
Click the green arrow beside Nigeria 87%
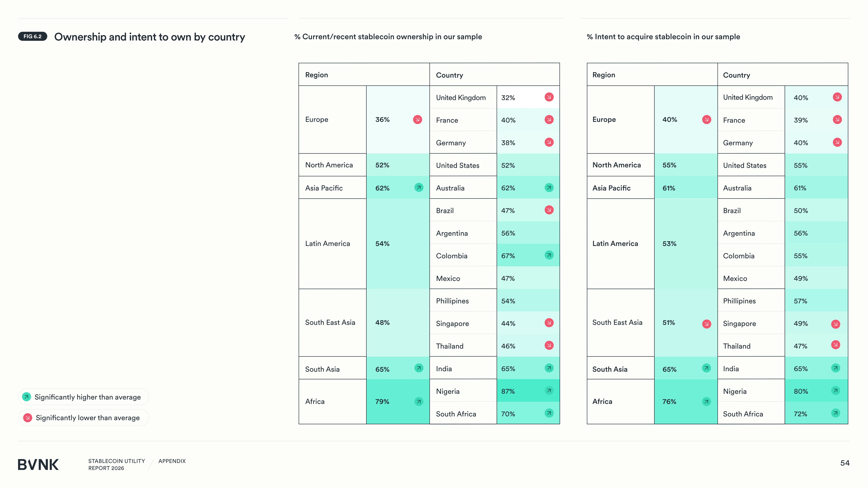point(549,391)
